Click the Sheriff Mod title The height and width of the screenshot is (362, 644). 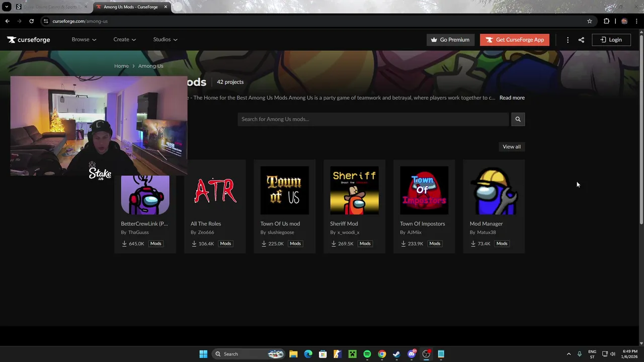click(344, 224)
